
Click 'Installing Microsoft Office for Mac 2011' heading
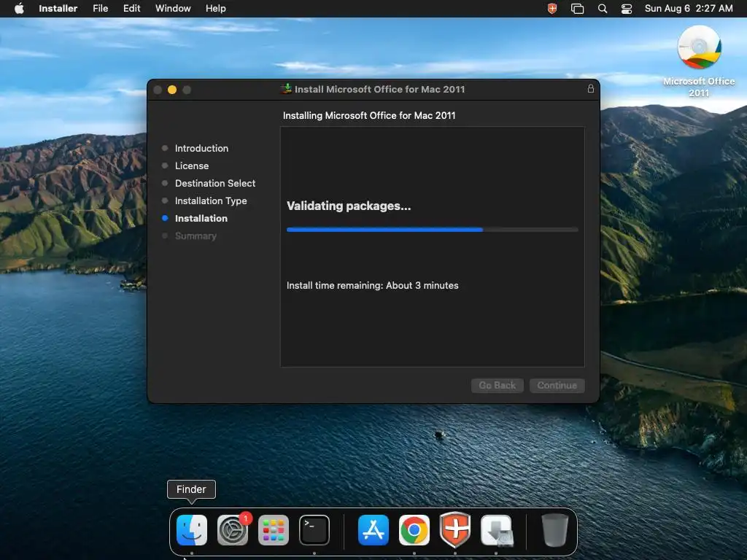tap(368, 115)
